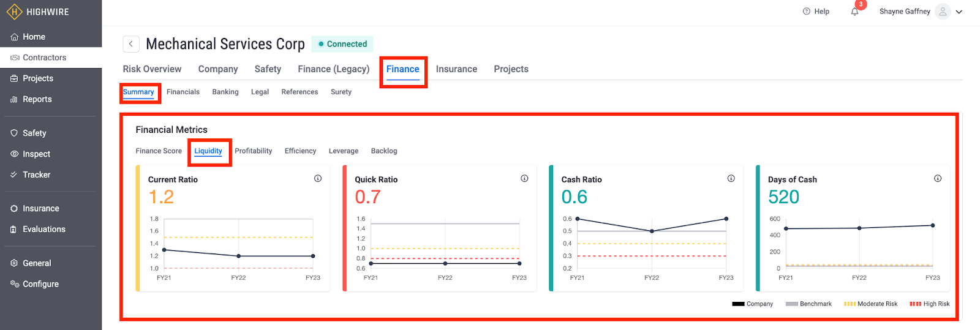The height and width of the screenshot is (330, 980).
Task: Open Safety in the sidebar
Action: 34,133
